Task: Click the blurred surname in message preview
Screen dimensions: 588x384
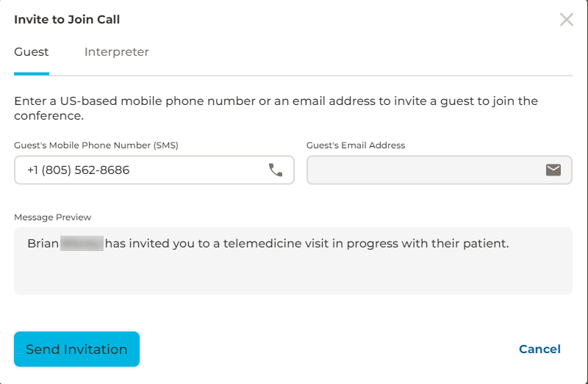Action: [82, 243]
